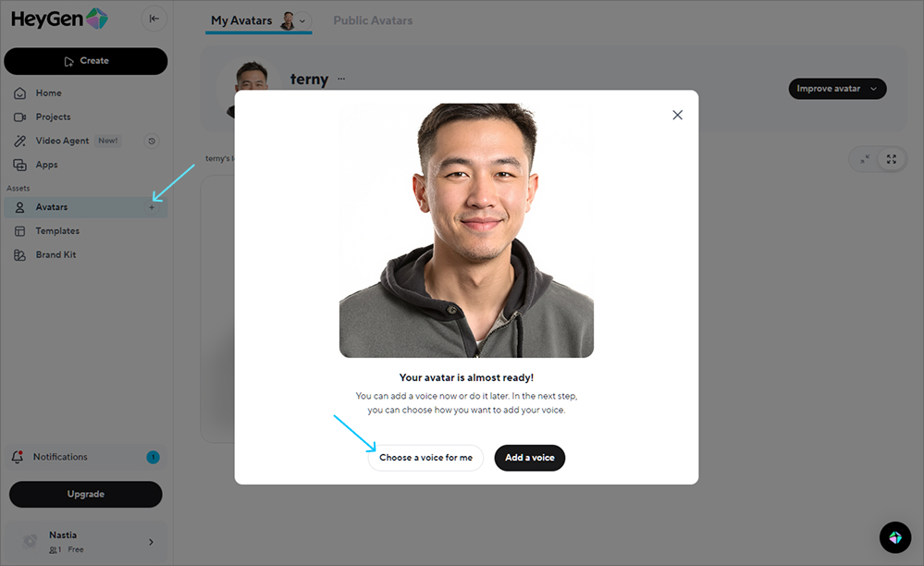924x566 pixels.
Task: Open Templates in the sidebar
Action: [57, 231]
